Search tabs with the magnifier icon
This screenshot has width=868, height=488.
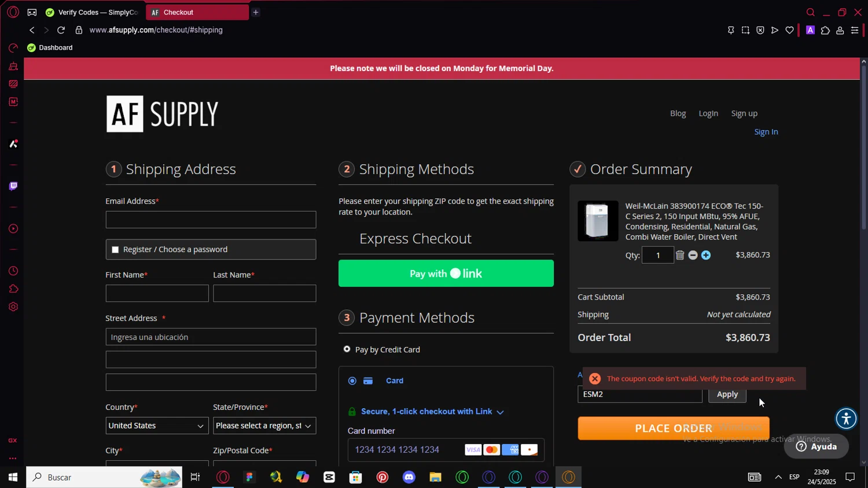click(x=811, y=12)
